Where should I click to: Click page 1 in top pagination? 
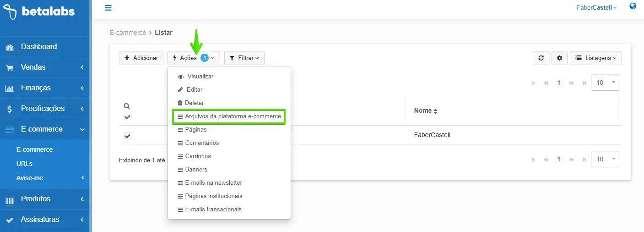click(559, 83)
